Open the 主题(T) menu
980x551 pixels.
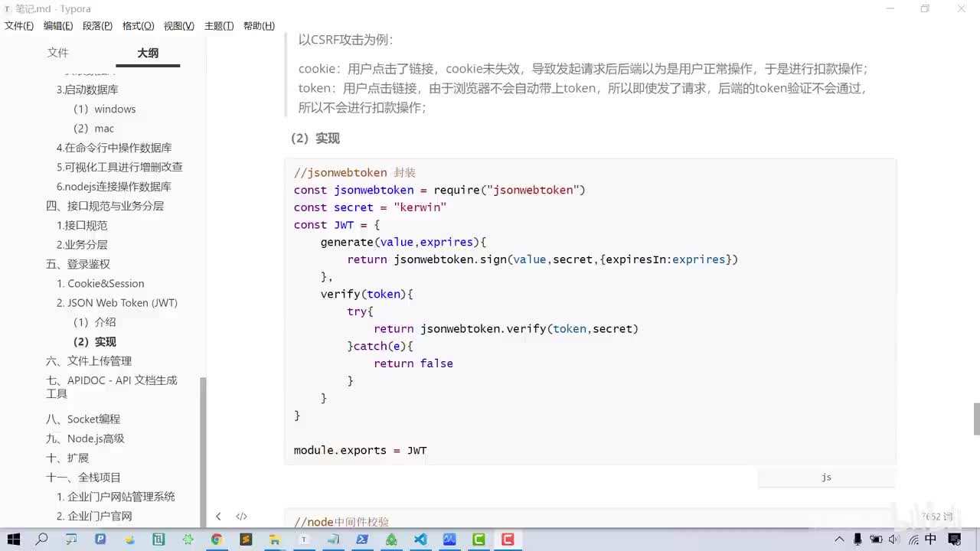[x=219, y=26]
